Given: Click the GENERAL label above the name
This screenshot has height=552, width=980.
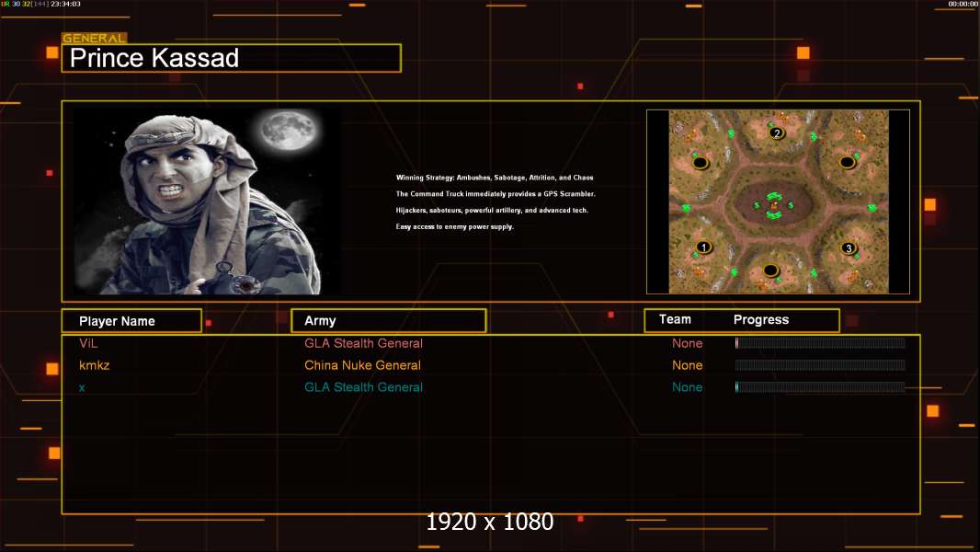Looking at the screenshot, I should [94, 38].
